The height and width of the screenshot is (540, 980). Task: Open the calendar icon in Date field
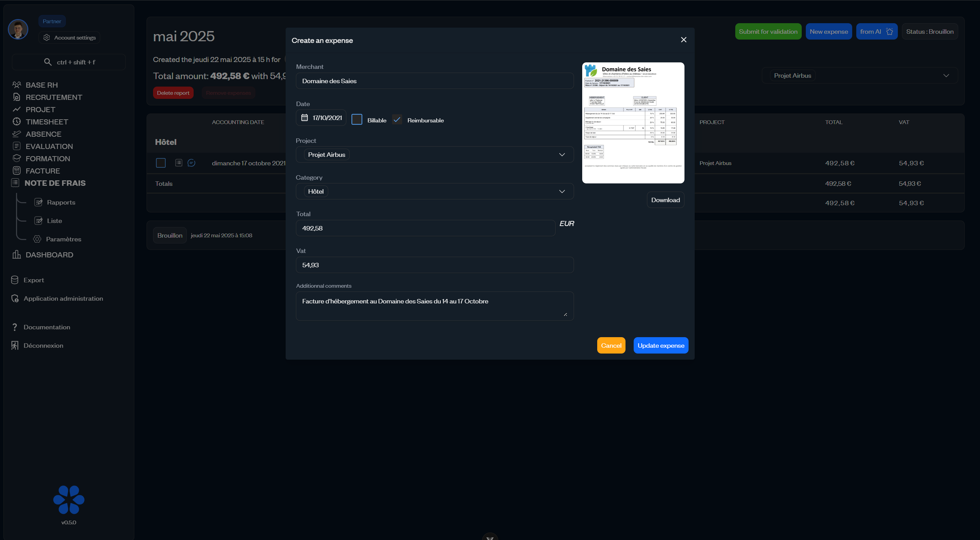tap(304, 118)
